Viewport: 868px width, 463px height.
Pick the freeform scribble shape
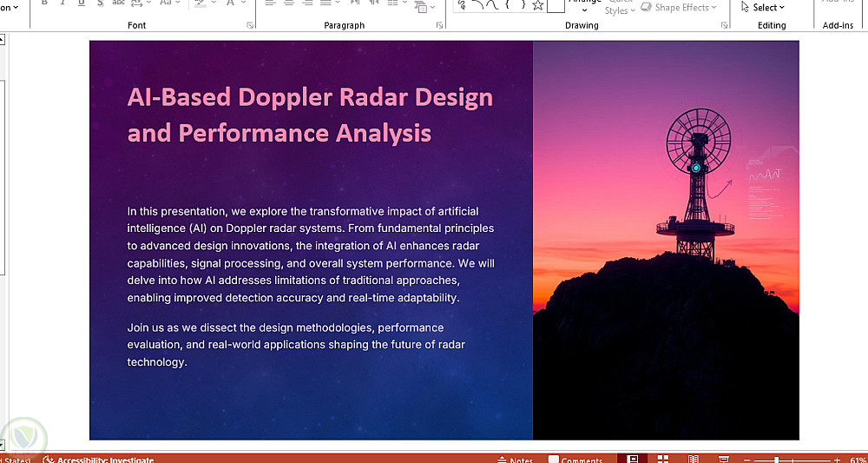pyautogui.click(x=462, y=5)
